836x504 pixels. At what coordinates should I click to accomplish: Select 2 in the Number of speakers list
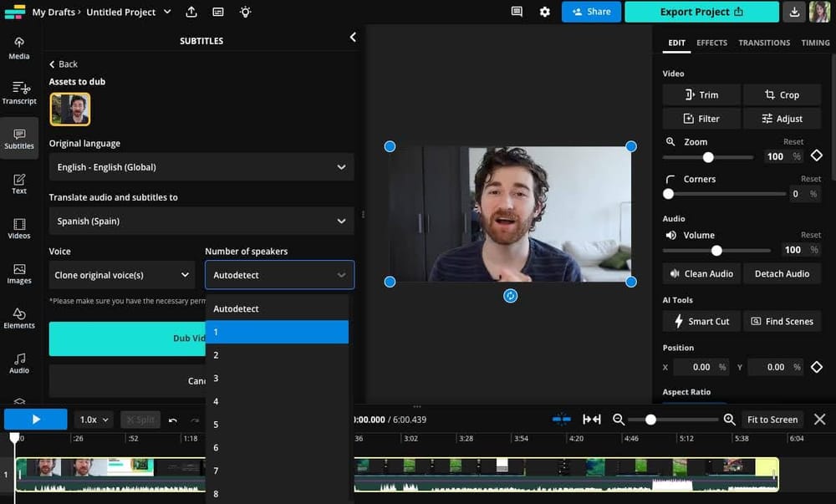pyautogui.click(x=278, y=354)
